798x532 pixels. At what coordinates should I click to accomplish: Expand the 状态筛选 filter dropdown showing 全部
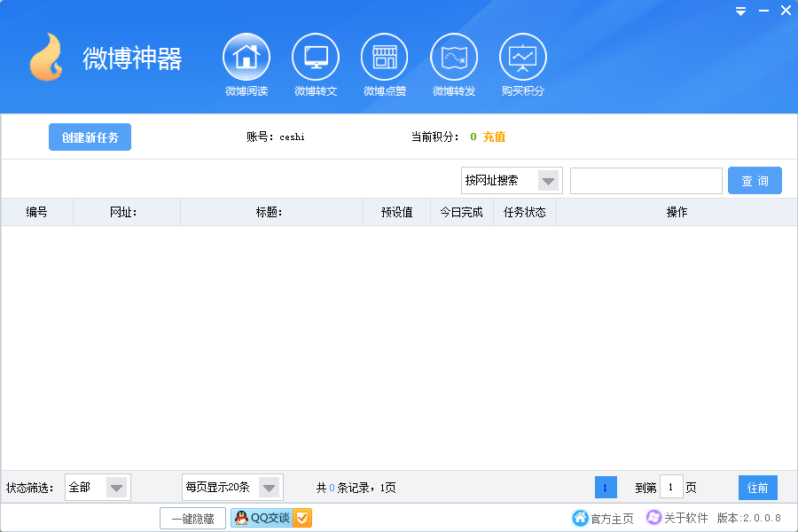pos(98,487)
